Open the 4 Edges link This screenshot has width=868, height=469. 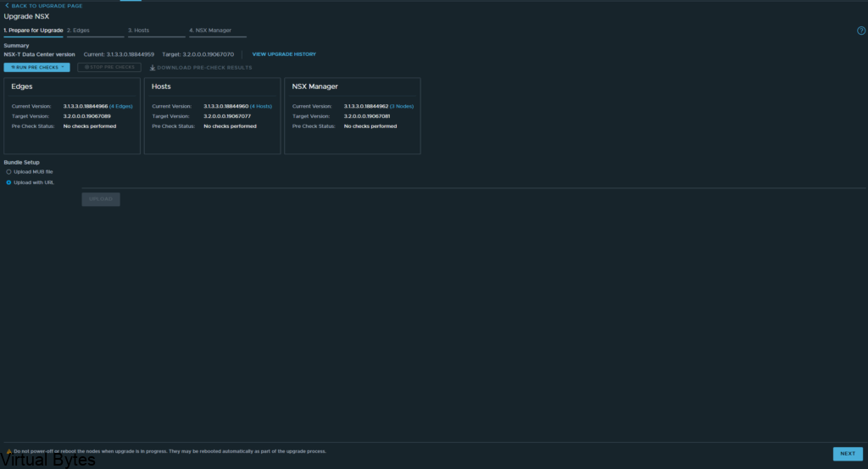[120, 106]
